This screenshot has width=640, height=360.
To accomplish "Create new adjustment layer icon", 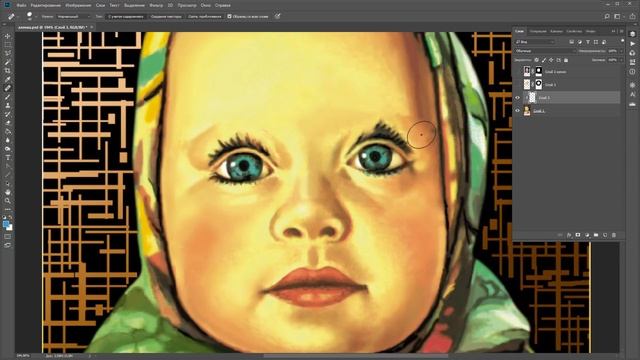I will (587, 235).
